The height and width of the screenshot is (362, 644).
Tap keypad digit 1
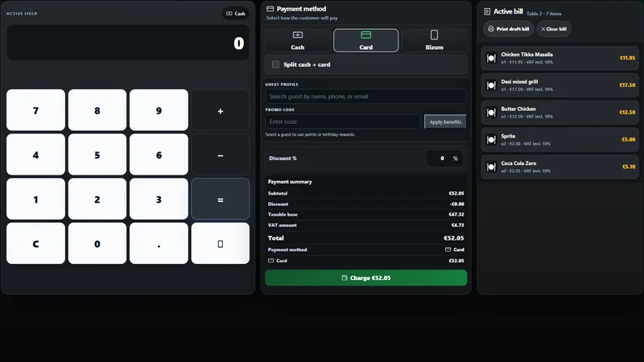pos(35,199)
